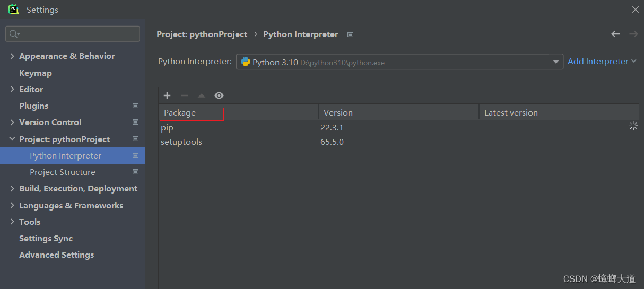The image size is (644, 289).
Task: Click the PyCharm logo in title bar
Action: point(13,10)
